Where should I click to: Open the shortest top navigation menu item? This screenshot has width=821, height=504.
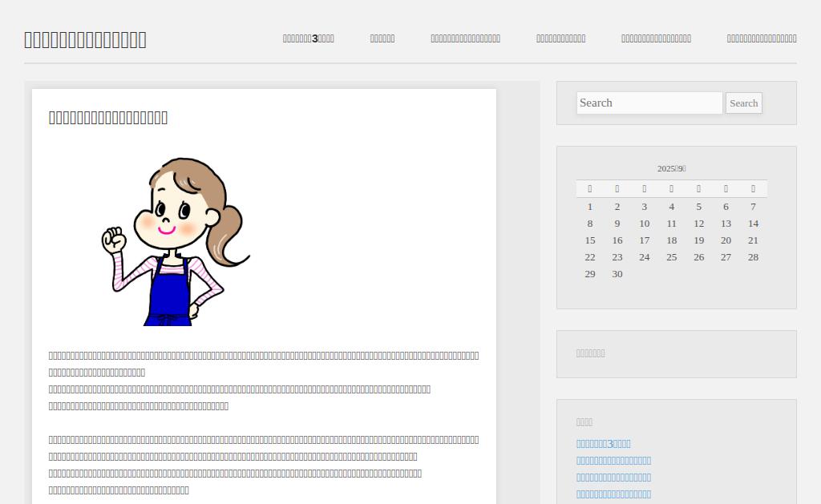pos(382,38)
